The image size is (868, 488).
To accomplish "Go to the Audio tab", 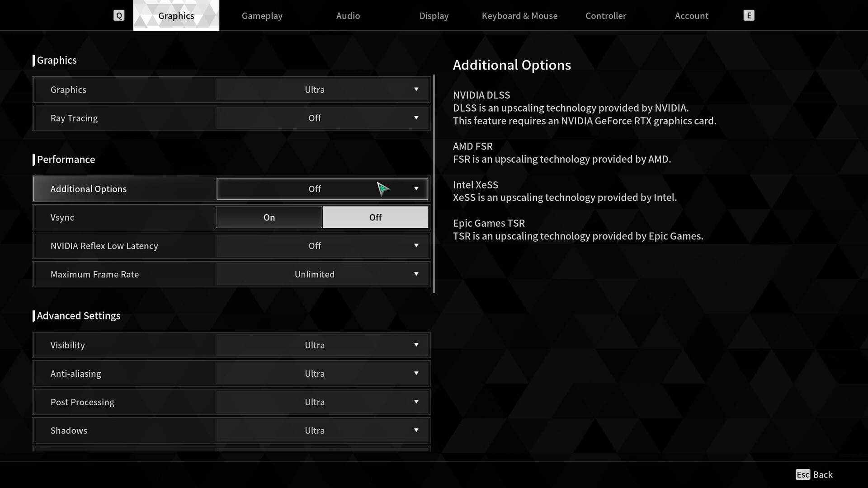I will (348, 16).
